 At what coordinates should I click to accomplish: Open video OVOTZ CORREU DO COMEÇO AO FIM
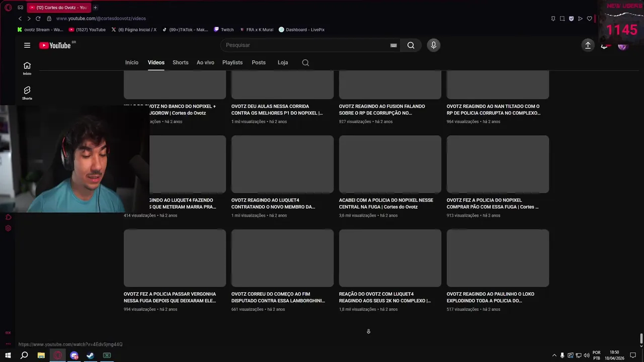pyautogui.click(x=278, y=297)
